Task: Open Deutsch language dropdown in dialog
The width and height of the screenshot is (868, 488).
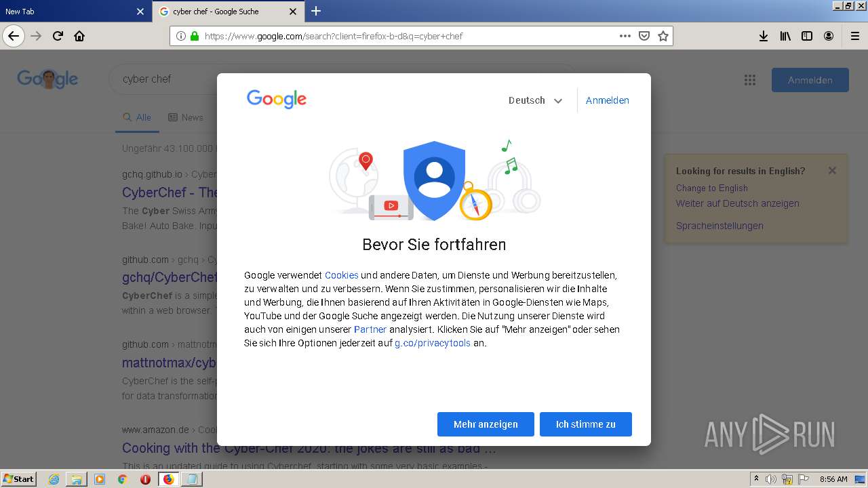Action: click(x=535, y=100)
